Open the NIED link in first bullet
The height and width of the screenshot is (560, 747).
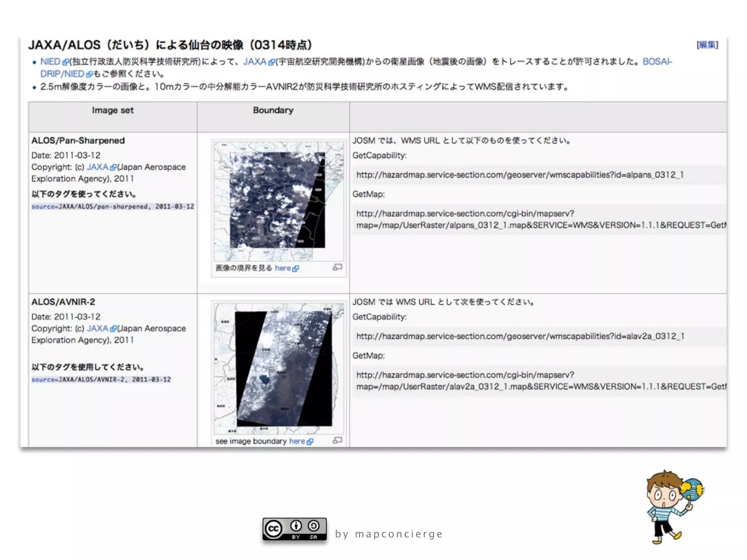[50, 62]
